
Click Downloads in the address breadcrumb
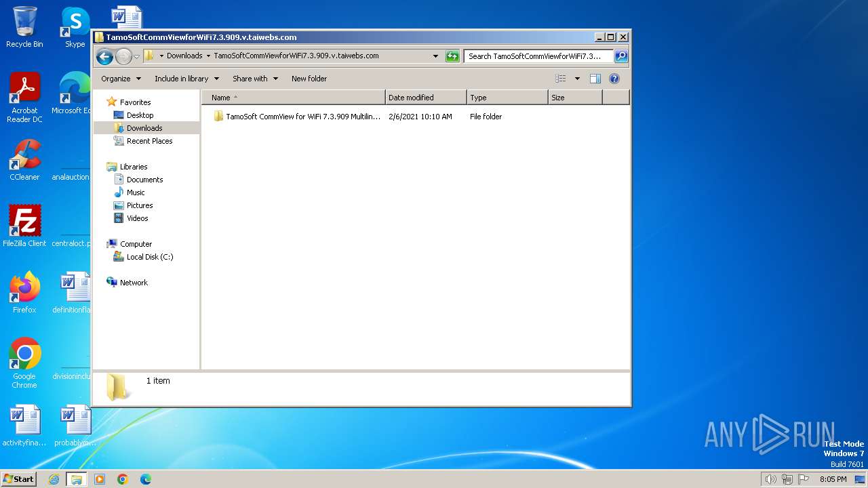point(184,56)
